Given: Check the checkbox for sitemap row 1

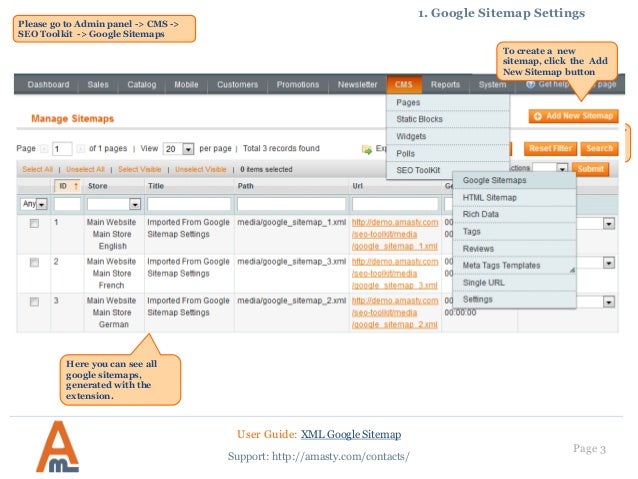Looking at the screenshot, I should [x=35, y=223].
